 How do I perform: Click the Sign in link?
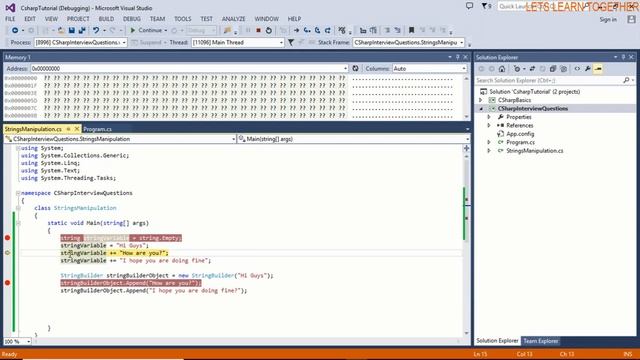[608, 20]
